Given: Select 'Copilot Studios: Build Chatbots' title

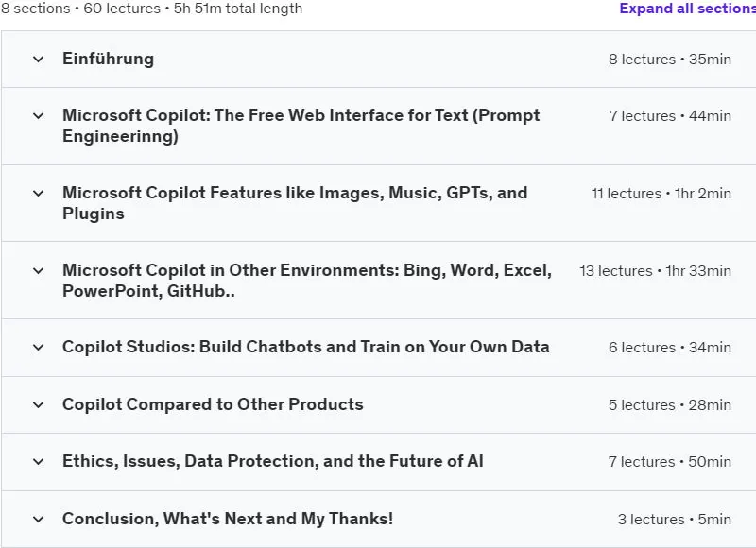Looking at the screenshot, I should (x=305, y=347).
